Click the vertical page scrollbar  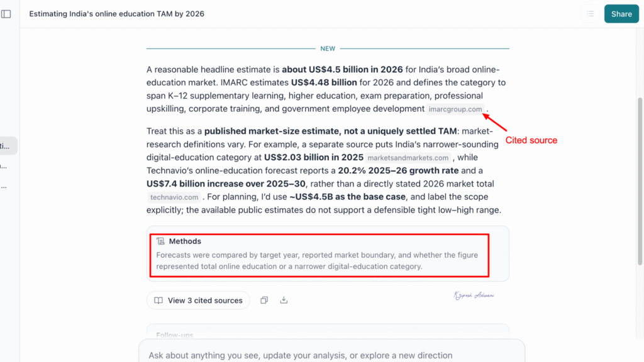click(640, 181)
